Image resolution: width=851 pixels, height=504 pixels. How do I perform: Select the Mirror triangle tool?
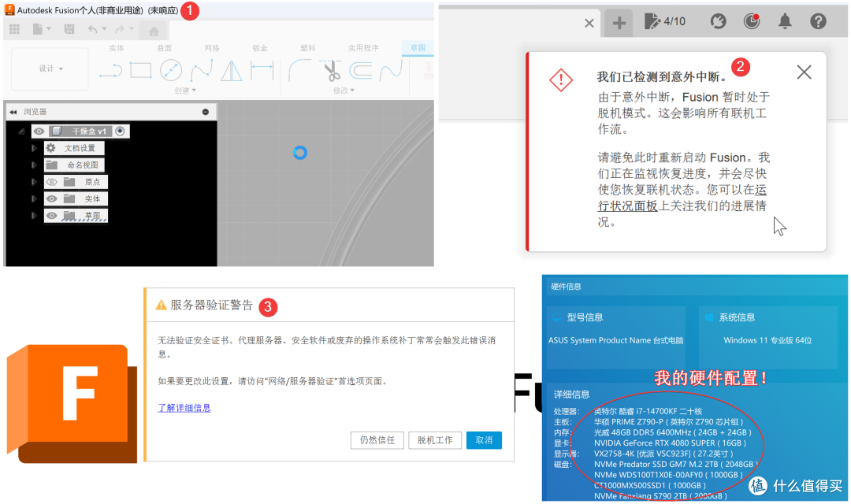232,71
